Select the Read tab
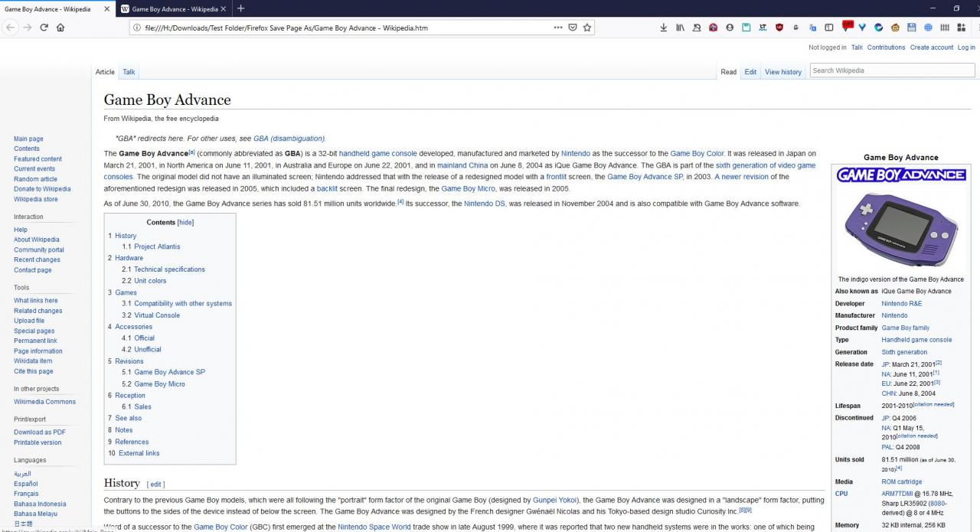Screen dimensions: 980x532 point(728,72)
